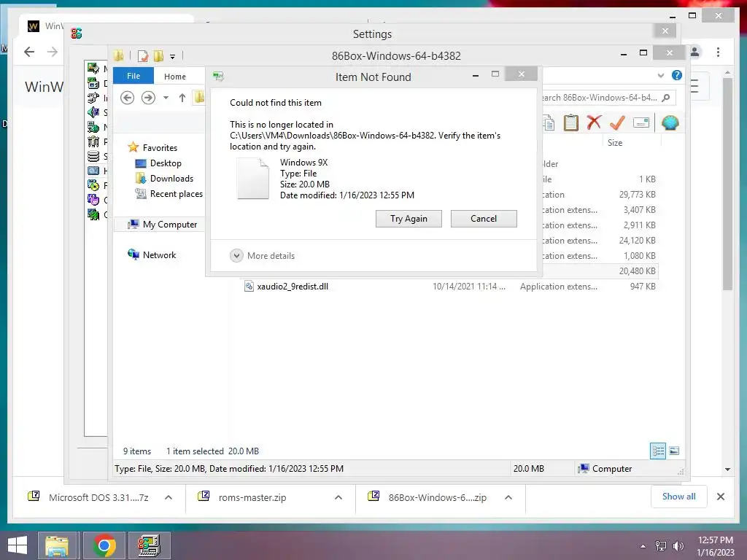The width and height of the screenshot is (747, 560).
Task: Go up one folder level
Action: point(182,98)
